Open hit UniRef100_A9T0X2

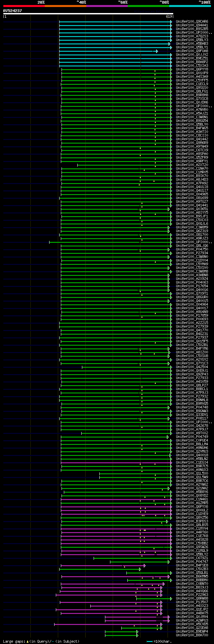pyautogui.click(x=192, y=433)
